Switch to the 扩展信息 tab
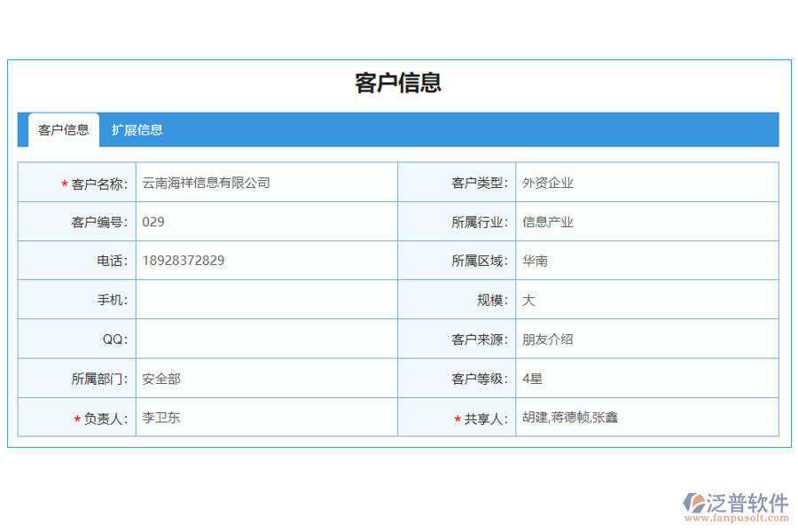The image size is (798, 532). (137, 129)
